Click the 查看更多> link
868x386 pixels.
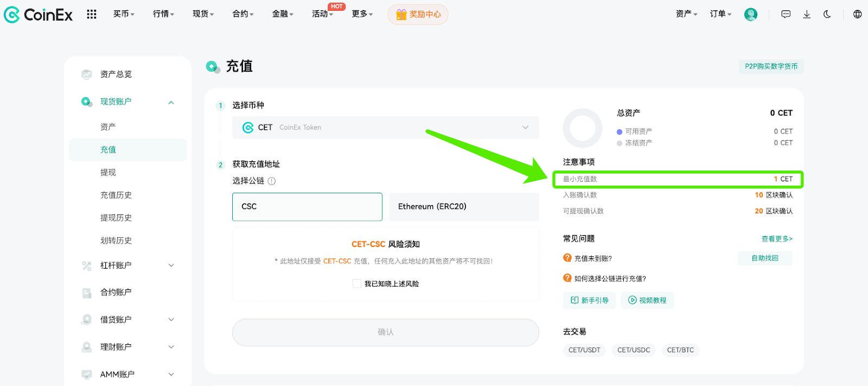[x=777, y=239]
